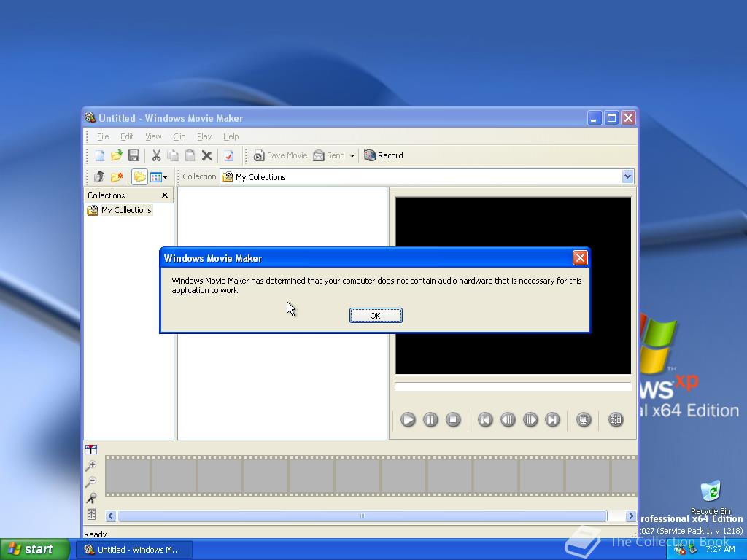Click the storyboard horizontal scrollbar thumb
The width and height of the screenshot is (747, 560).
pos(362,516)
